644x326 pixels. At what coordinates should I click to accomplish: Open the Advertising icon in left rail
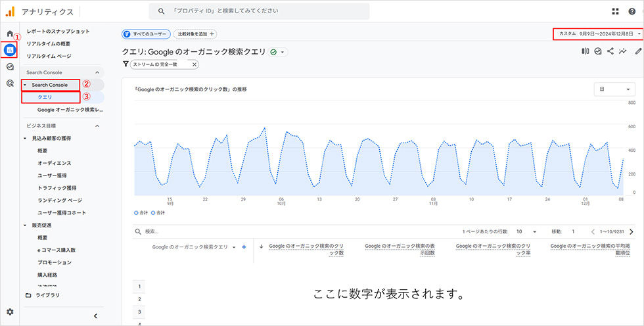coord(10,83)
